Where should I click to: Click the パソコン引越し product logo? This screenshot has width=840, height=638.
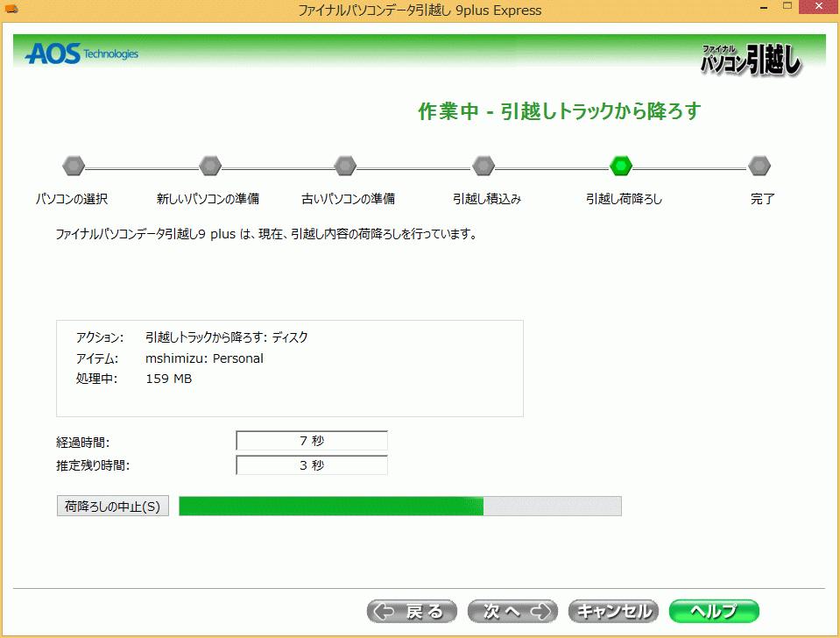[x=750, y=60]
